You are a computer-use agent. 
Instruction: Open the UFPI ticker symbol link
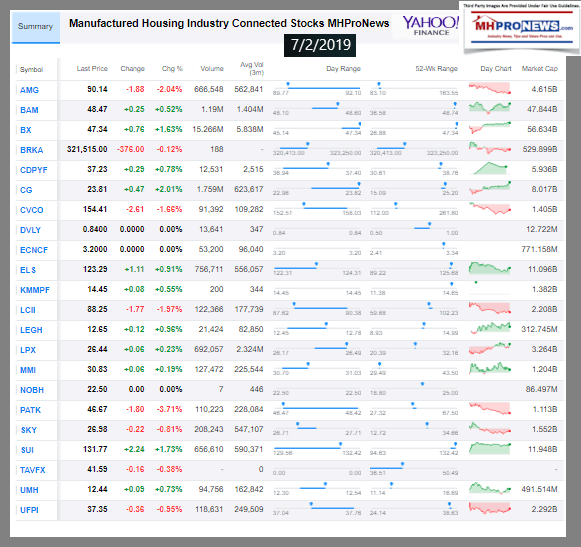[29, 510]
